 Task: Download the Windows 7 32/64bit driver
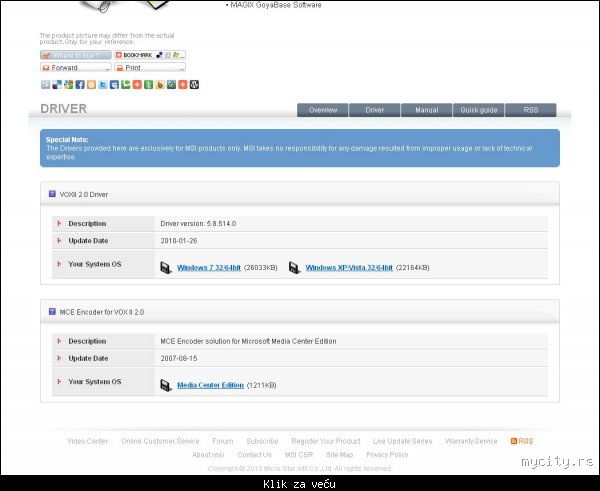tap(209, 268)
